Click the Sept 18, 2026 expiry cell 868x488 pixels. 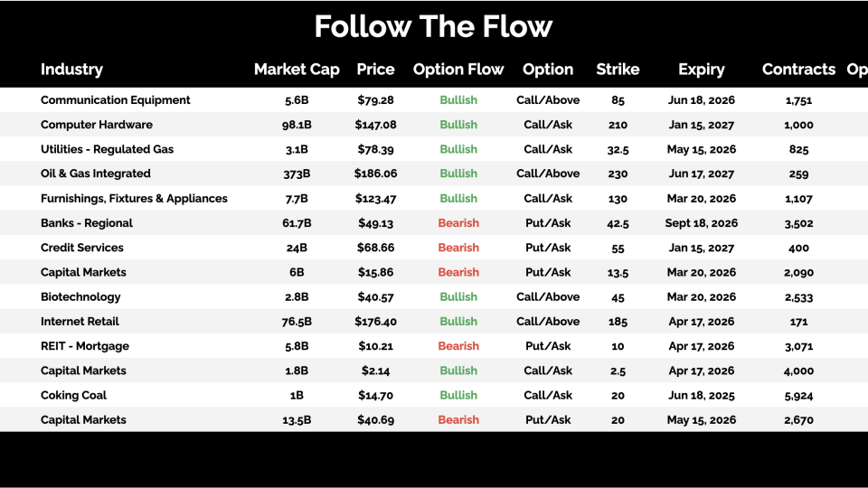point(702,223)
